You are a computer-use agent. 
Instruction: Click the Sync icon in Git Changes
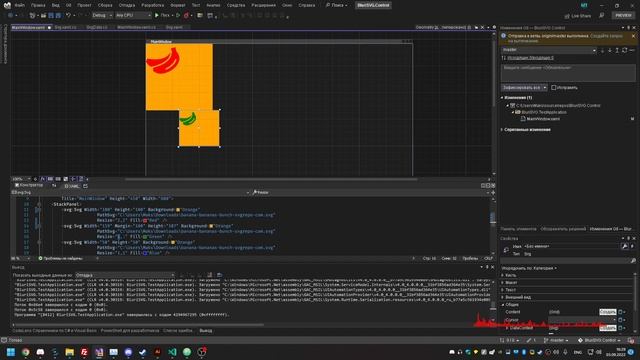click(x=624, y=50)
